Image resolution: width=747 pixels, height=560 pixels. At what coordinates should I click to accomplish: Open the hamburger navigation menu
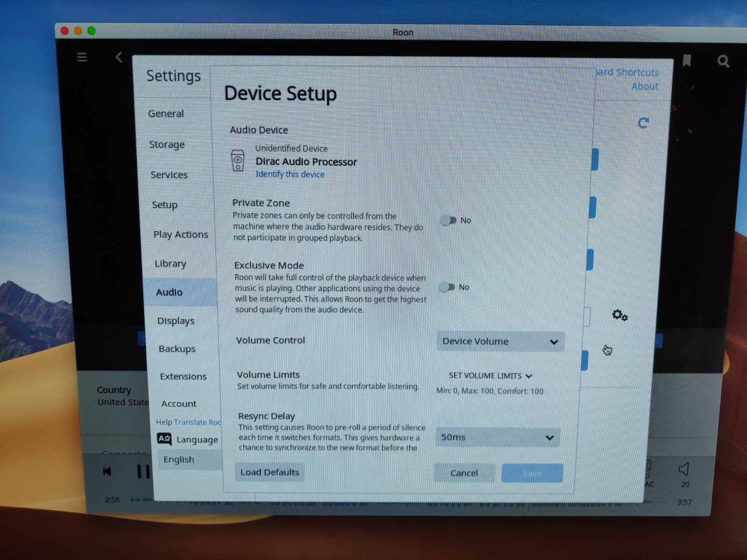point(82,57)
